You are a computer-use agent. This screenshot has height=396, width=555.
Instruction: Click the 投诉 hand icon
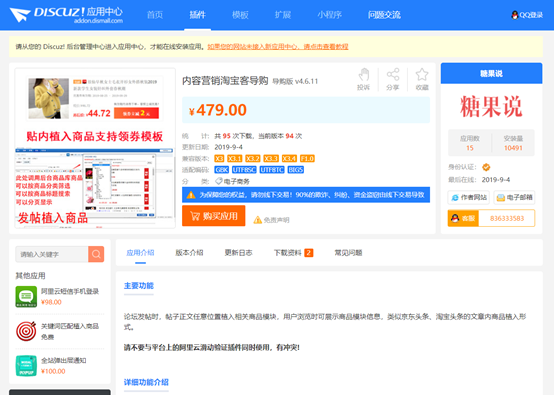coord(364,75)
